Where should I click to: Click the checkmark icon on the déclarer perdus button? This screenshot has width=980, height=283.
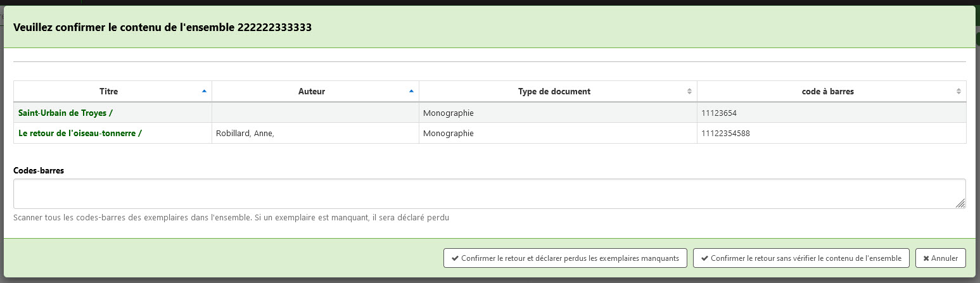pyautogui.click(x=455, y=258)
